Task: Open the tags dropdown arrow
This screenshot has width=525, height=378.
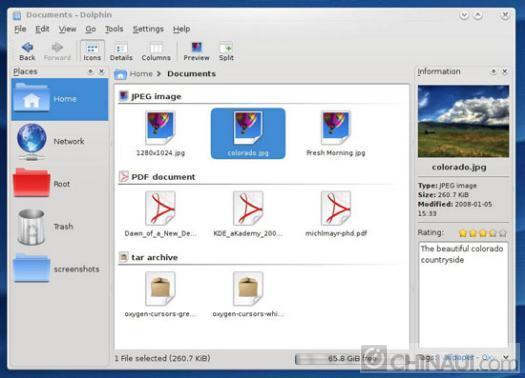Action: pyautogui.click(x=506, y=358)
